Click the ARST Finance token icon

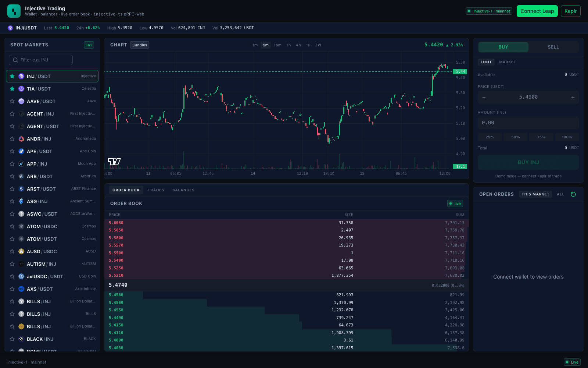pyautogui.click(x=21, y=189)
